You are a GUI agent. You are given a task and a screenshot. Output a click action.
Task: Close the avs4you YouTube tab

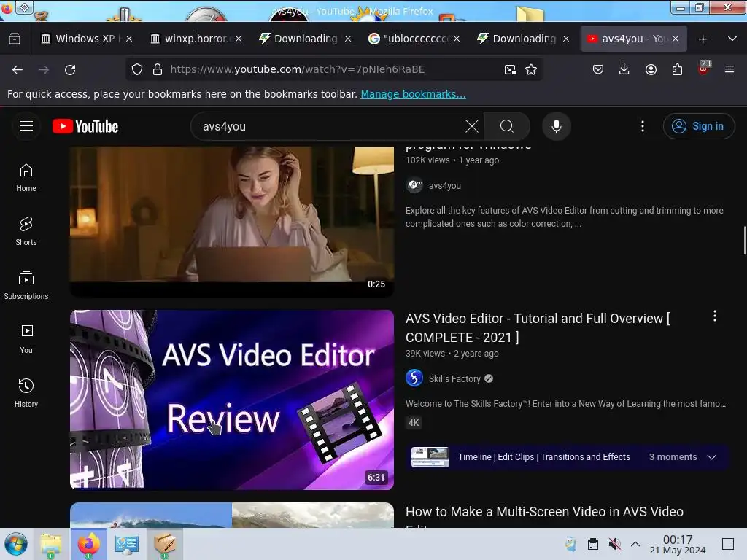click(x=676, y=39)
